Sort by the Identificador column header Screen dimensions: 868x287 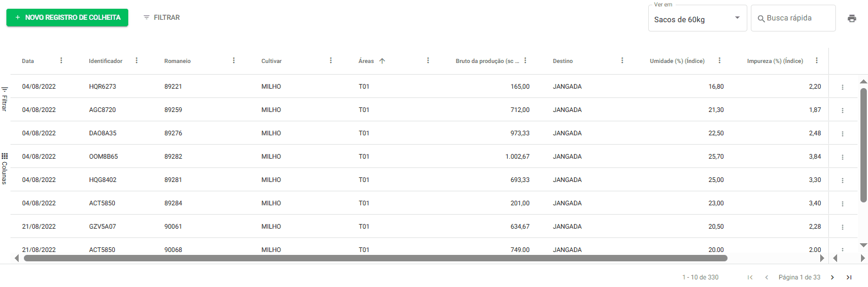106,61
